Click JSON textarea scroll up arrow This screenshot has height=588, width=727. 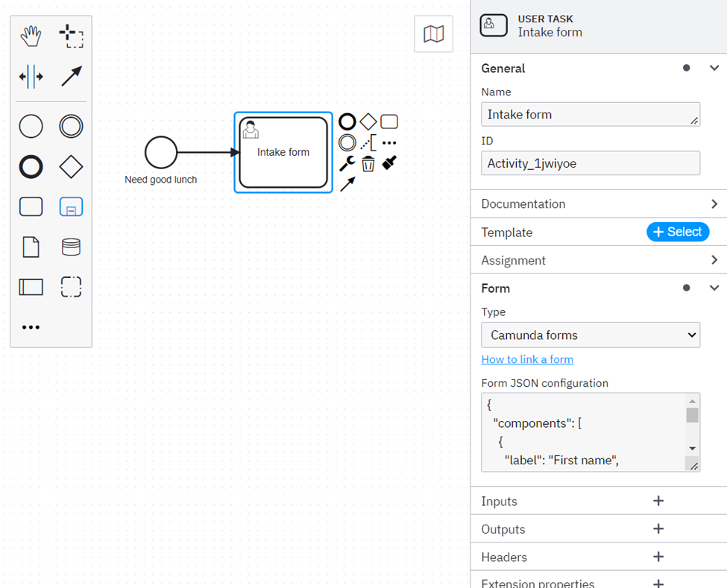pyautogui.click(x=692, y=401)
